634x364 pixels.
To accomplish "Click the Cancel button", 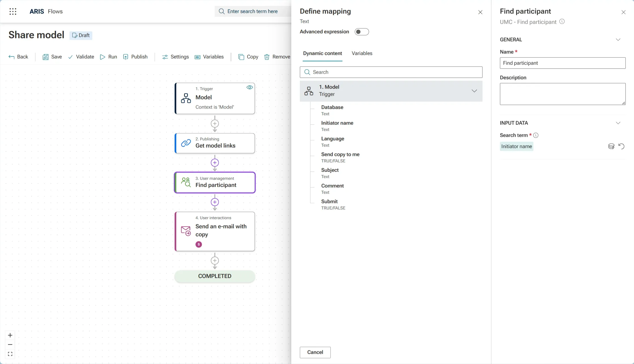I will point(315,352).
